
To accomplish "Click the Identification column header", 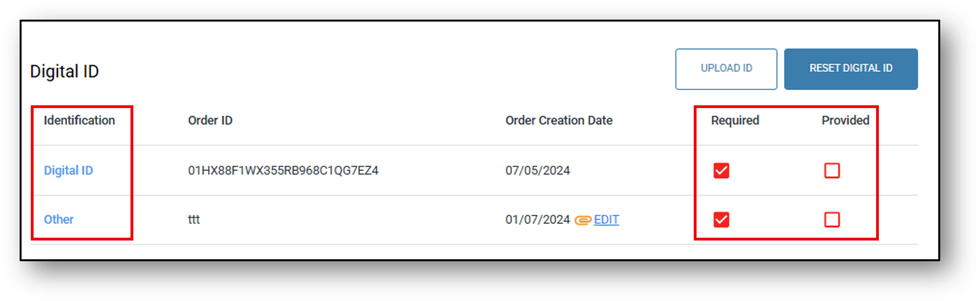I will click(79, 120).
